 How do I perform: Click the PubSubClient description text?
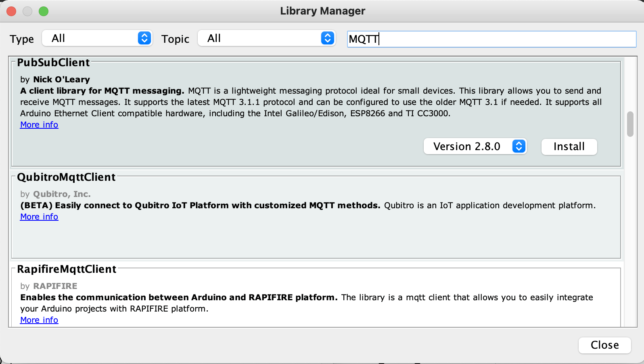pyautogui.click(x=311, y=102)
